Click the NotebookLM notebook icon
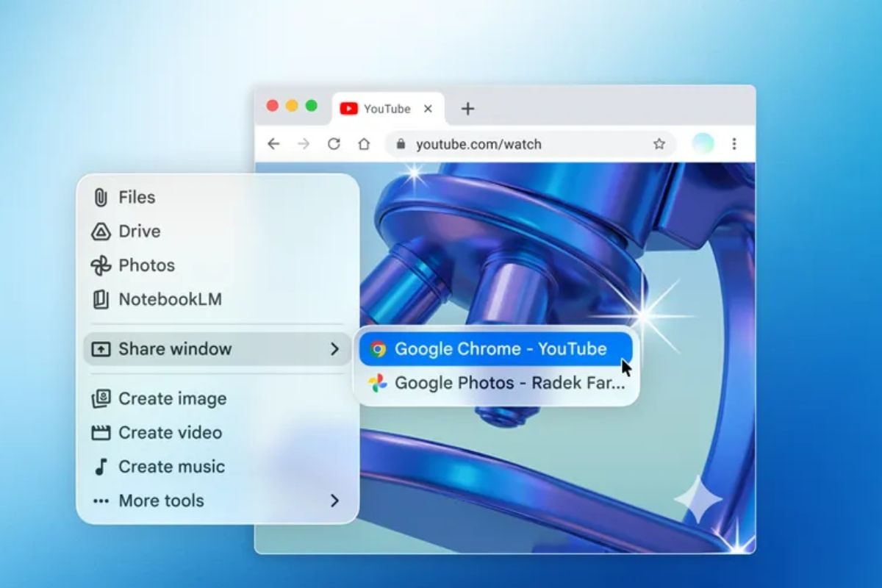 tap(101, 299)
